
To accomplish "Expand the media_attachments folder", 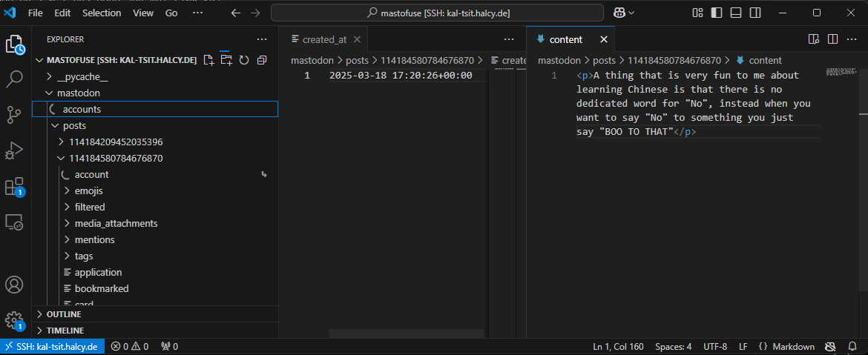I will coord(116,223).
